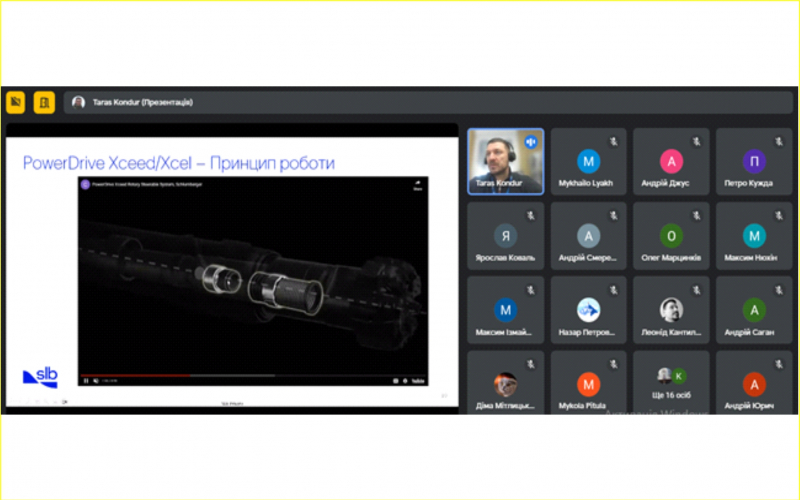Viewport: 800px width, 500px height.
Task: Click muted mic icon on Назар Петров... tile
Action: (613, 290)
